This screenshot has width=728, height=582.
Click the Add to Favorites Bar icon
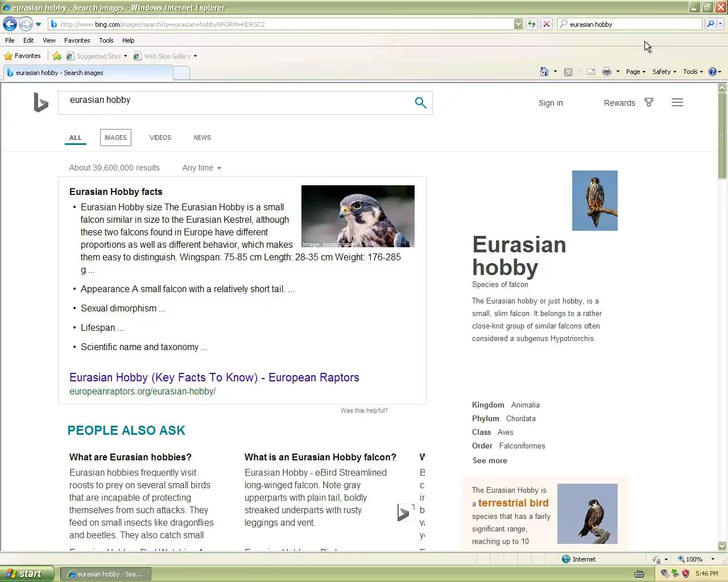point(57,56)
